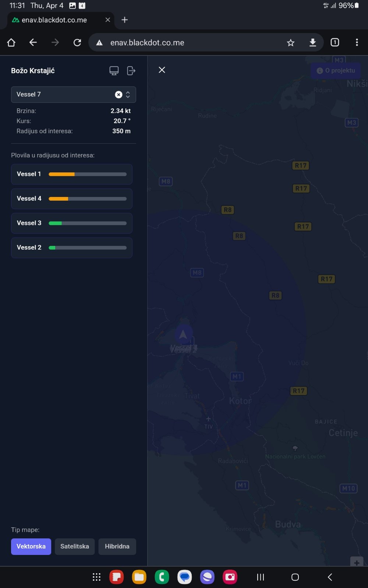The image size is (368, 588).
Task: Switch map type to Hibridna
Action: tap(117, 546)
